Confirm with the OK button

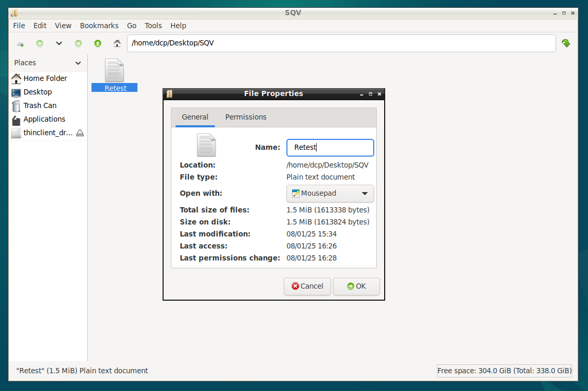coord(356,287)
